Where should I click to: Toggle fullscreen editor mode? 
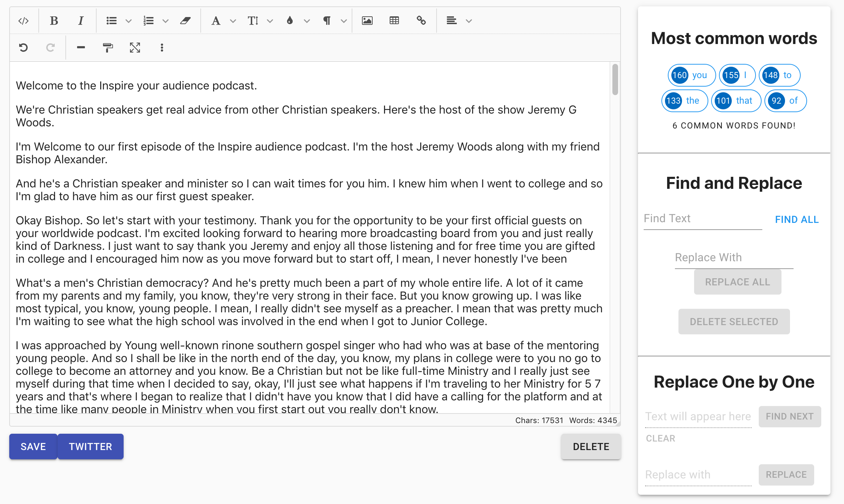135,48
